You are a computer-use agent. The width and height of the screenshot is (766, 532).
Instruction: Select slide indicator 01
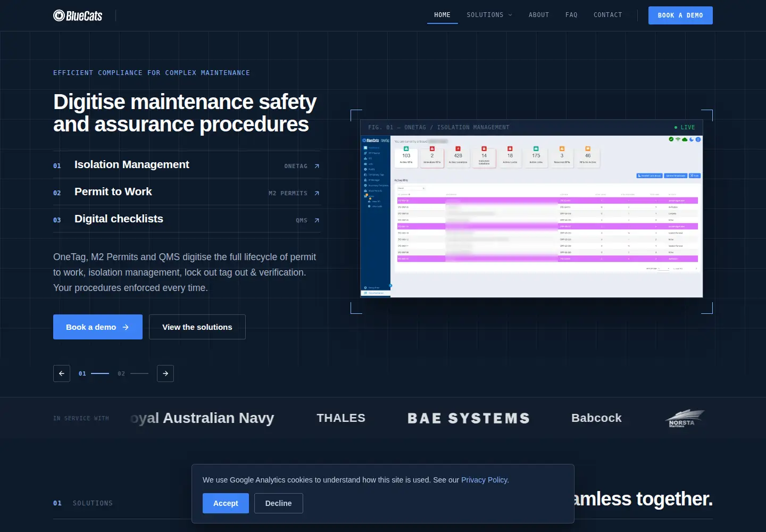(94, 373)
